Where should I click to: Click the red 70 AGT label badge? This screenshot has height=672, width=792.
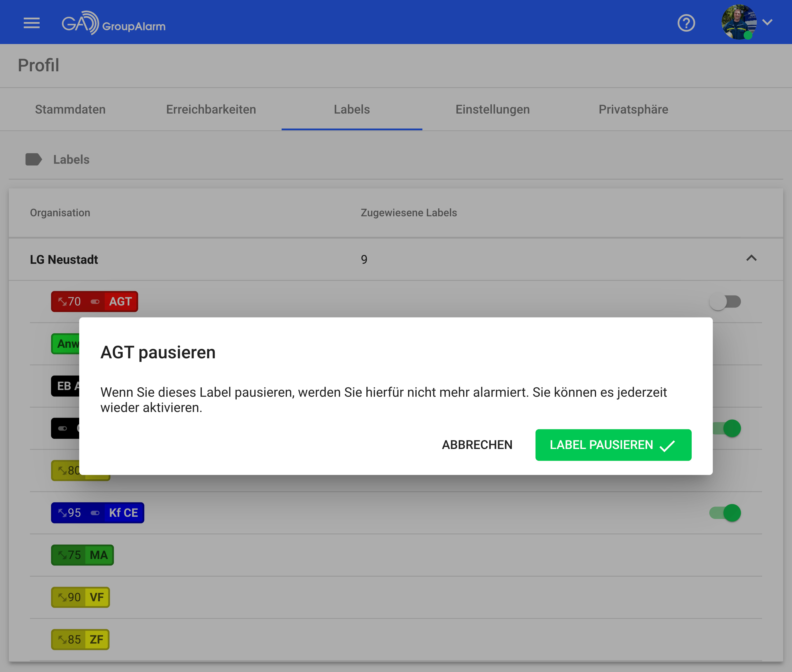click(x=94, y=302)
